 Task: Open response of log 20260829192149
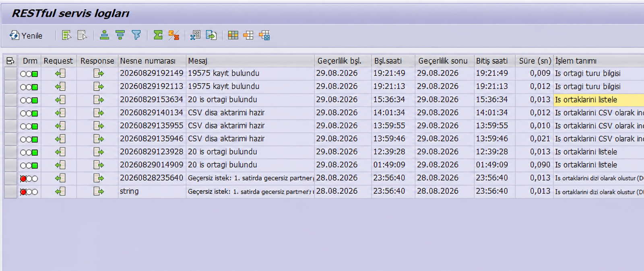coord(99,74)
